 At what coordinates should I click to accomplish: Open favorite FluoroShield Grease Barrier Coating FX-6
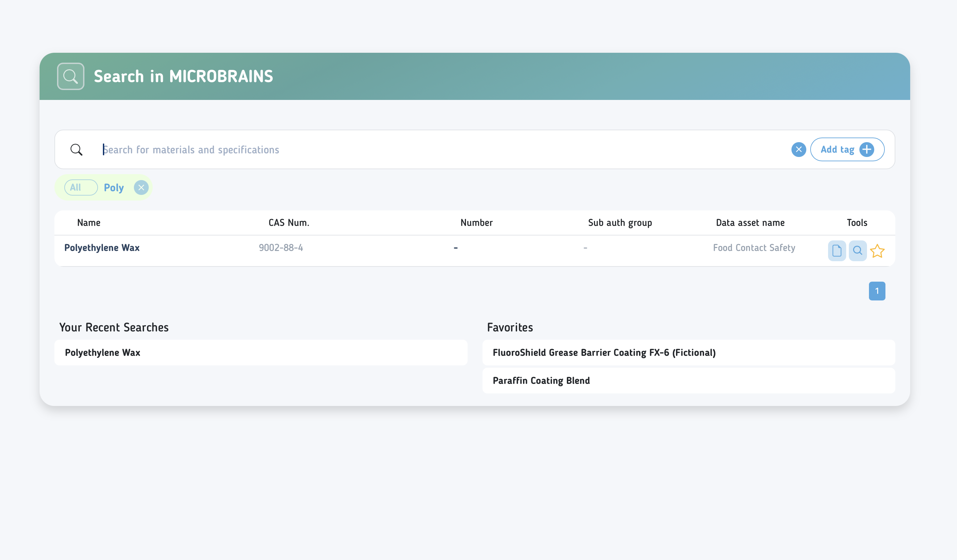689,353
